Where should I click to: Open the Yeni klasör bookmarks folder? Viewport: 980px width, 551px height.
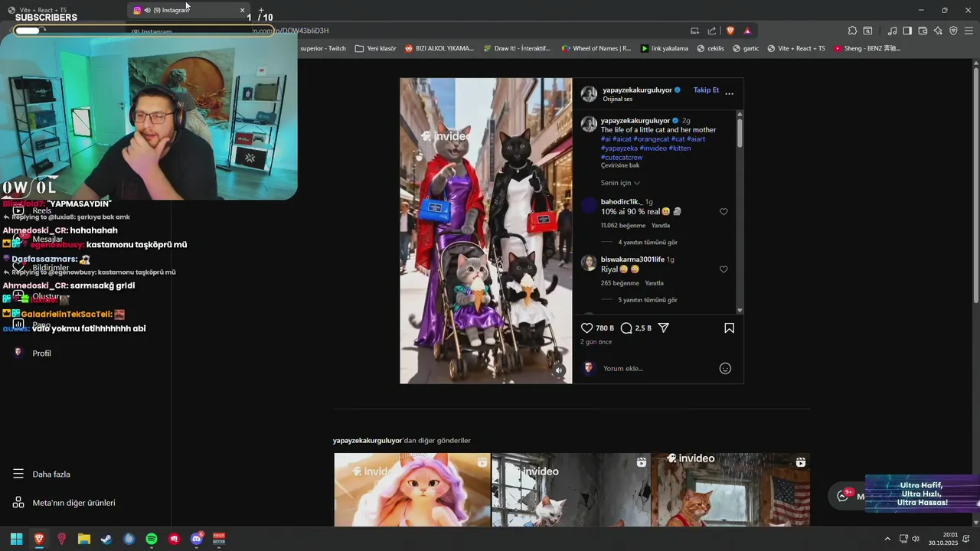coord(376,48)
